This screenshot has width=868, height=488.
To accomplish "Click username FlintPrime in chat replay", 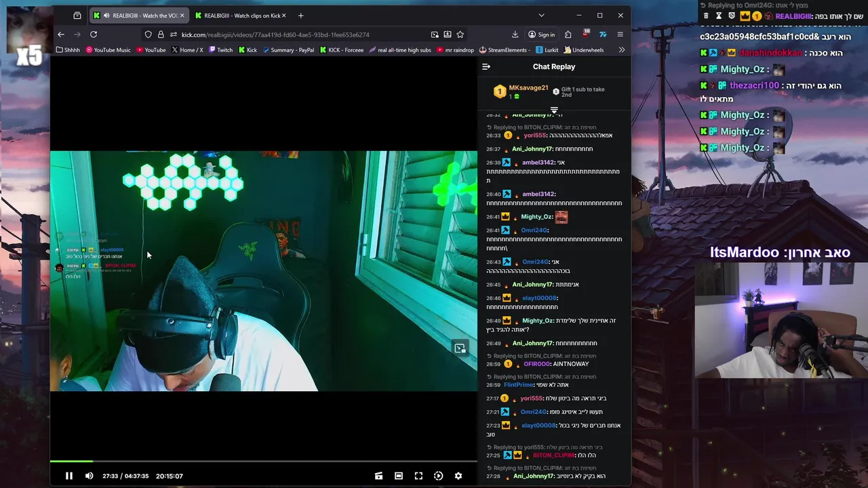I will coord(519,385).
